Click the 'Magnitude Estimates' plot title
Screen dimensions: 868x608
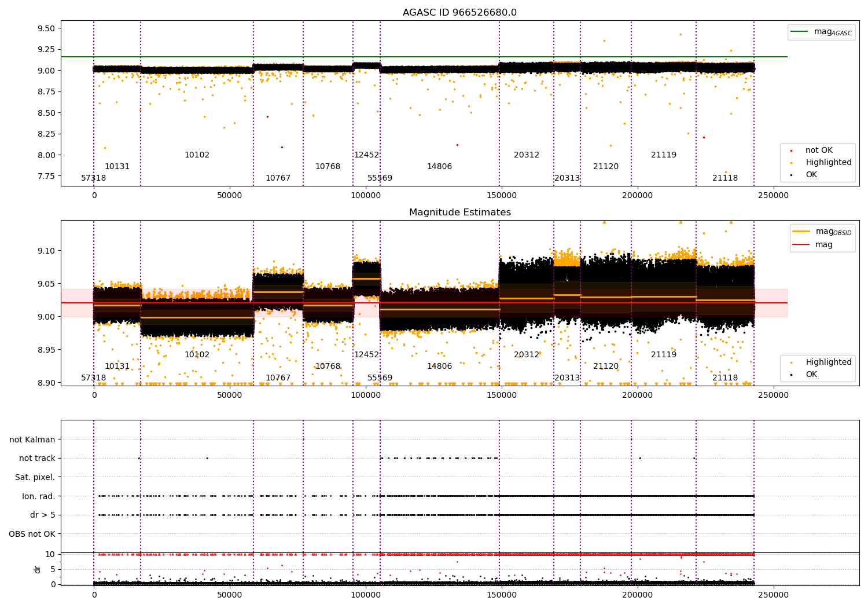pos(459,213)
